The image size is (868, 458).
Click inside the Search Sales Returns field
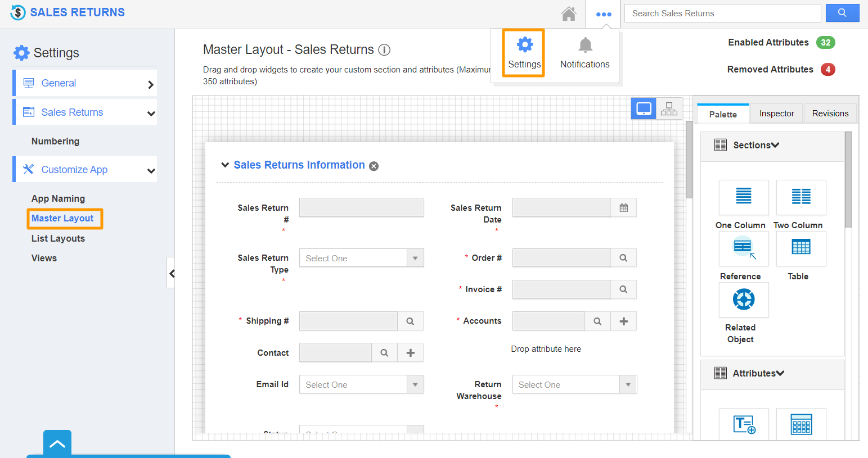tap(722, 13)
